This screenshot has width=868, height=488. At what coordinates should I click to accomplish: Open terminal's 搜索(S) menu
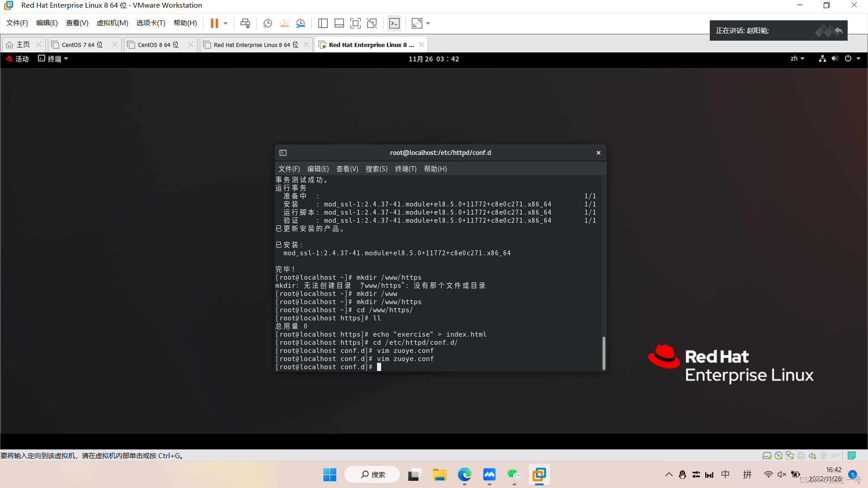(x=376, y=169)
